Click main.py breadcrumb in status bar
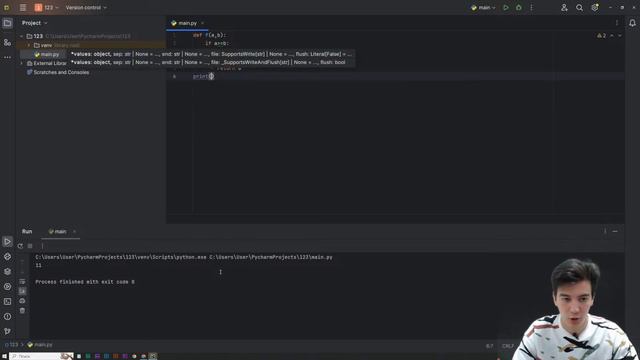Viewport: 640px width, 360px height. tap(40, 345)
